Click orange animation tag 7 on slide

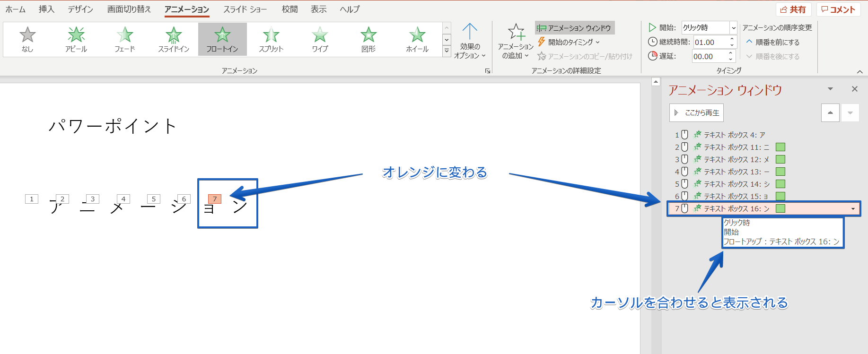(x=215, y=199)
